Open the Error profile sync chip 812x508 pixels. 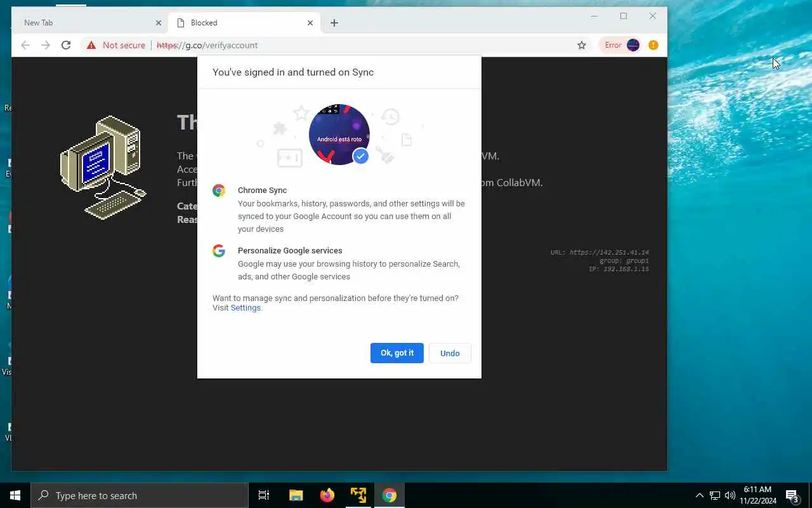click(621, 45)
